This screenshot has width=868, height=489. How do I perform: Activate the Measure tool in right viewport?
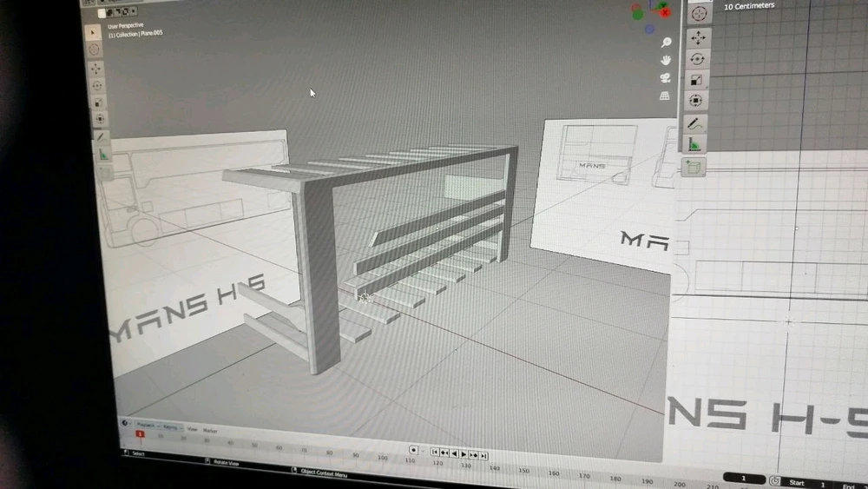click(695, 144)
